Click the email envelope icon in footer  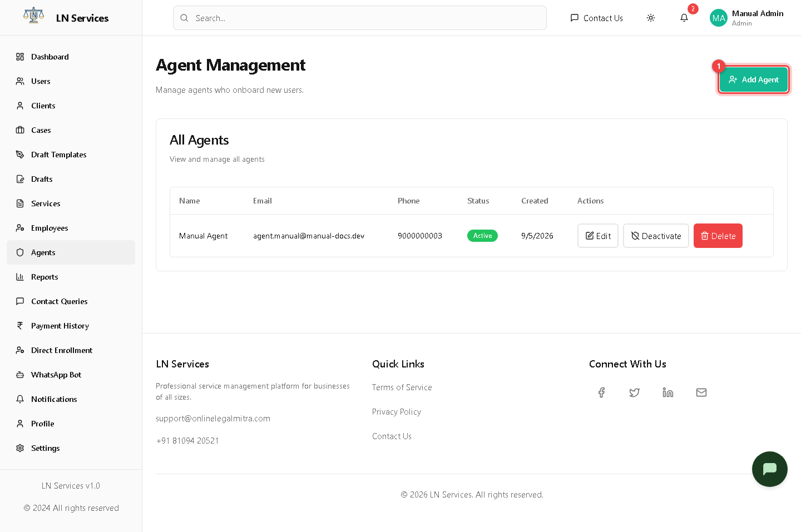(x=701, y=392)
